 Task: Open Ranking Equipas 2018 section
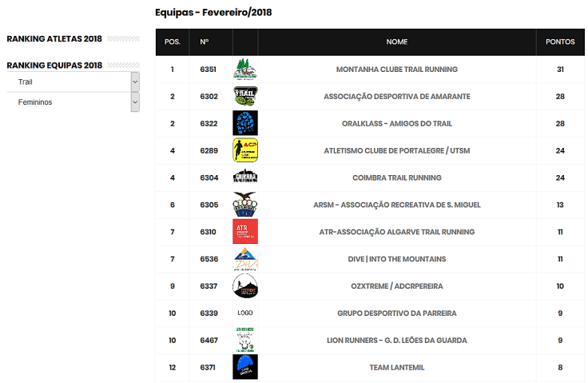tap(54, 66)
